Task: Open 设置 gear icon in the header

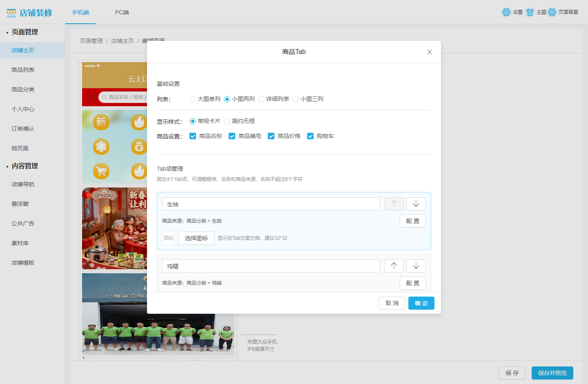Action: (506, 12)
